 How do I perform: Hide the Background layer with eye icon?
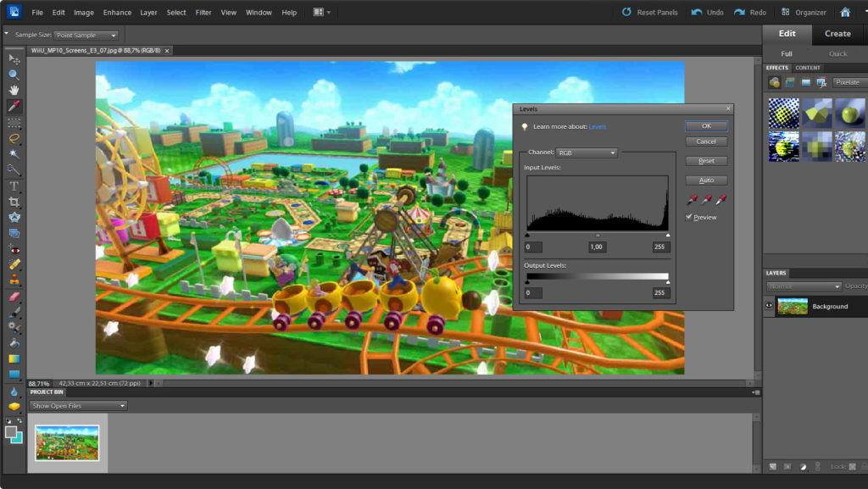pos(771,306)
